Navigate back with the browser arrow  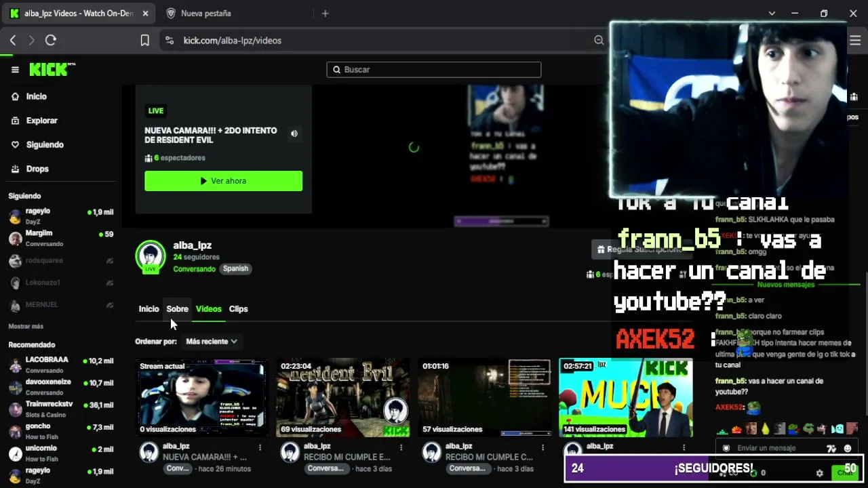click(x=13, y=41)
